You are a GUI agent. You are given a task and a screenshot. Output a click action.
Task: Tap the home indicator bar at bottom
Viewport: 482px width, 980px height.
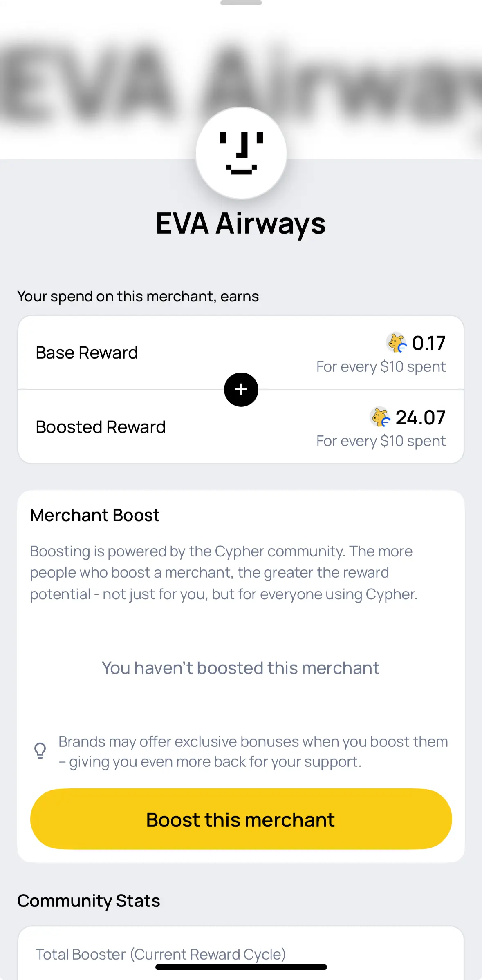[241, 967]
